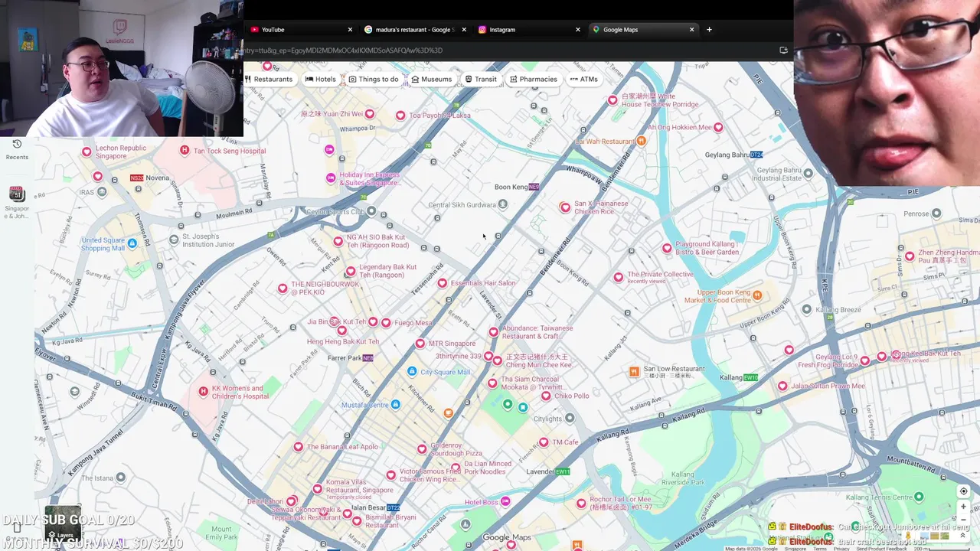Screen dimensions: 980x551
Task: Click Send Product Feedback link
Action: pos(881,549)
